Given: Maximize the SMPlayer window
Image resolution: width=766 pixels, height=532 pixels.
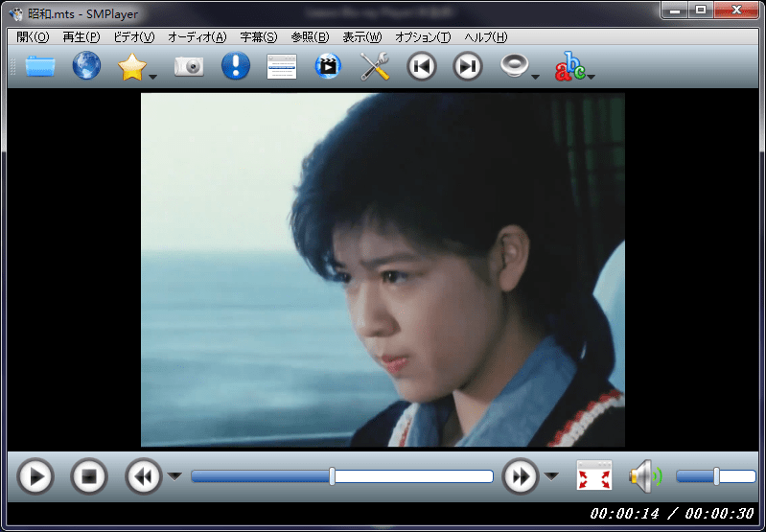Looking at the screenshot, I should (701, 10).
